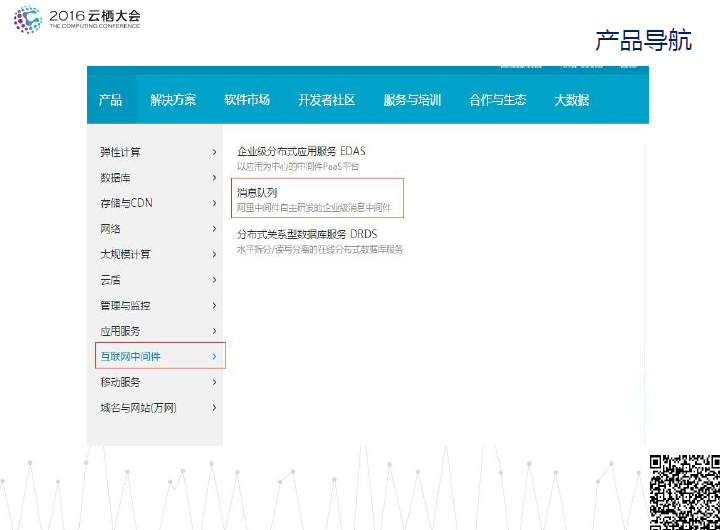Screen dimensions: 720x530
Task: Select the 大规模计算 sidebar category
Action: 125,254
